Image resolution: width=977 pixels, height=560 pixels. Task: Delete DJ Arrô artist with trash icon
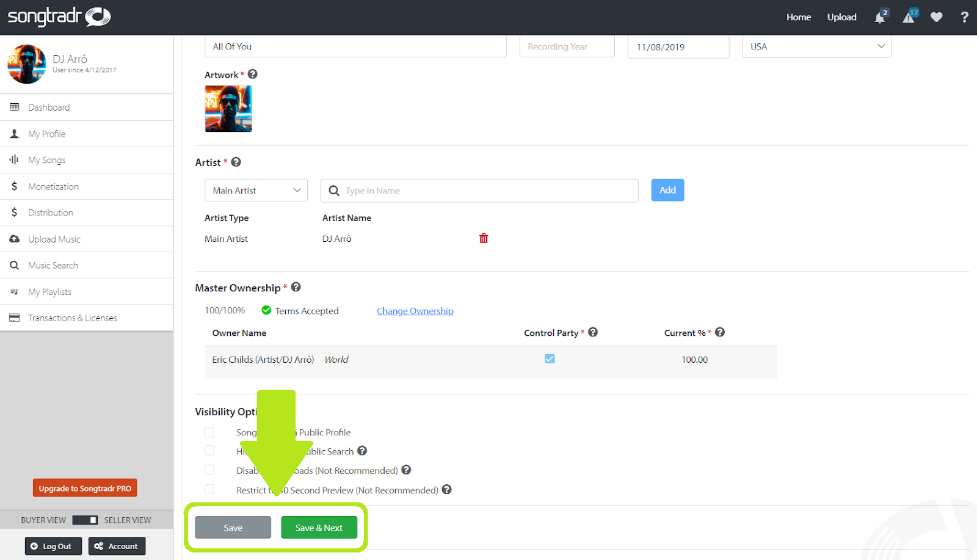[484, 238]
